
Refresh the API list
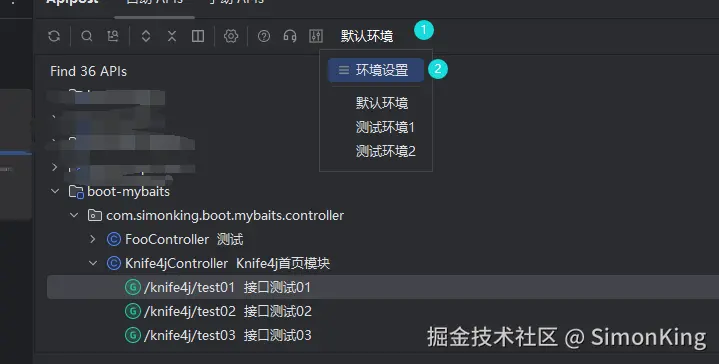[54, 36]
